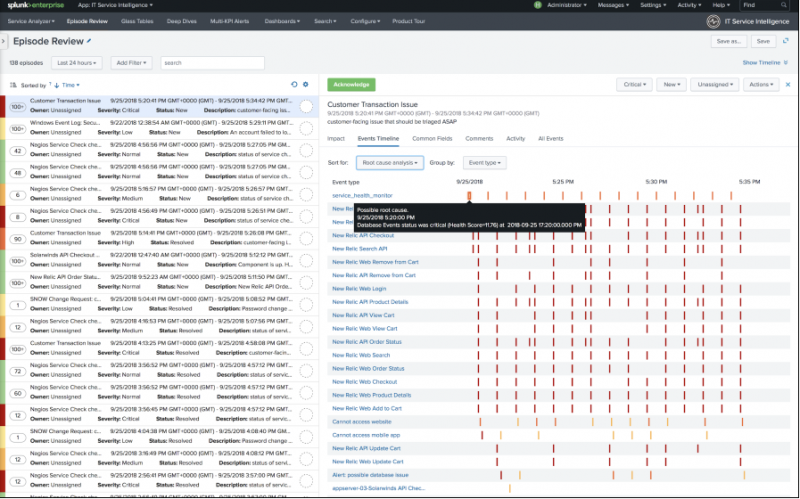
Task: Open Cannot access website event link
Action: click(362, 422)
